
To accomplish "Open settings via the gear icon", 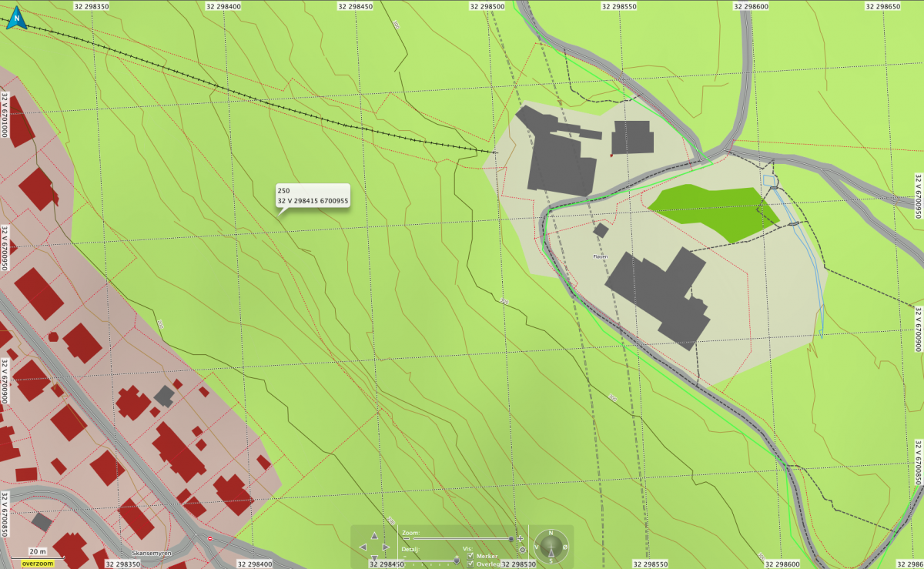I will pyautogui.click(x=523, y=550).
